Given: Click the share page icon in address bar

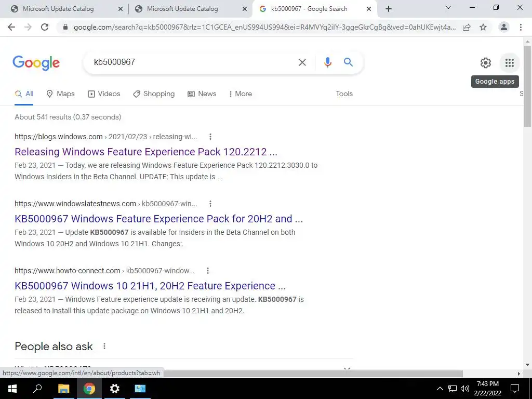Looking at the screenshot, I should (x=467, y=27).
